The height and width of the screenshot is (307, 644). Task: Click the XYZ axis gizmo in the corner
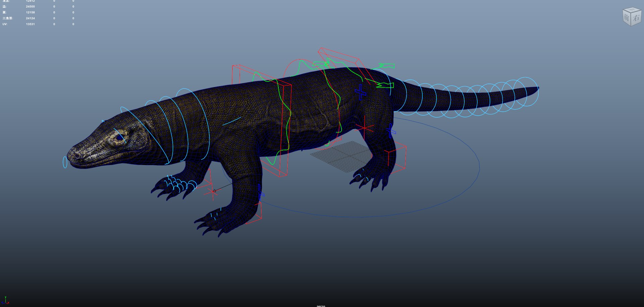point(5,301)
